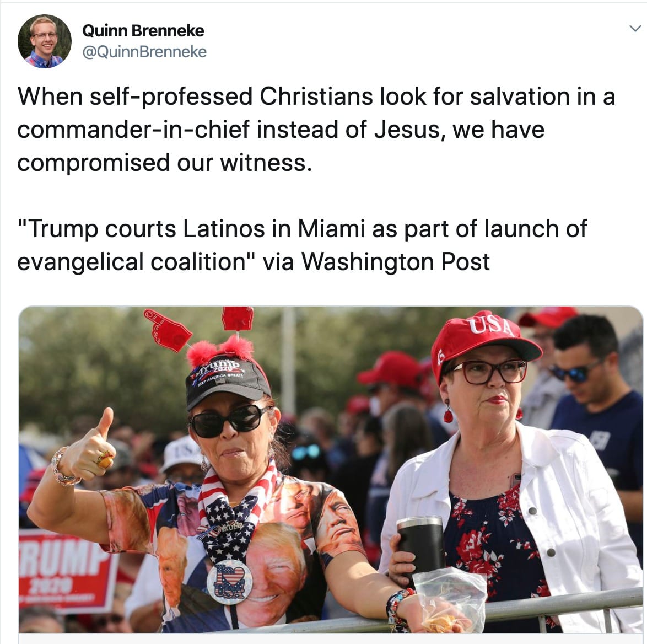Open Quinn Brenneke's profile avatar
The image size is (647, 644).
tap(45, 41)
